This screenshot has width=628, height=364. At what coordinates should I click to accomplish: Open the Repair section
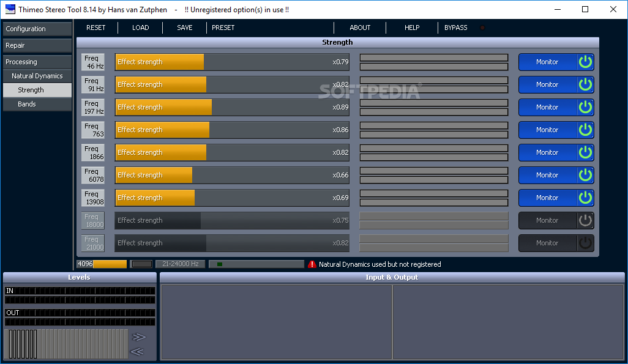coord(37,45)
